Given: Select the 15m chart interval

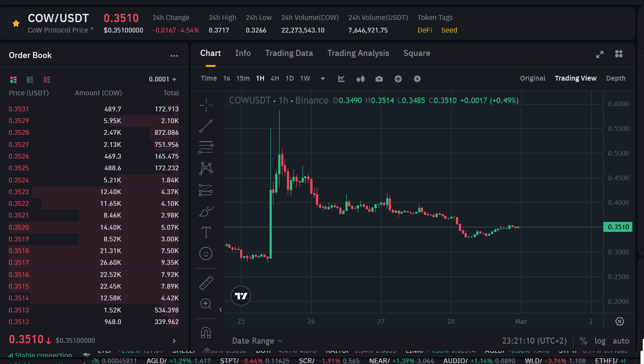Looking at the screenshot, I should (x=243, y=78).
